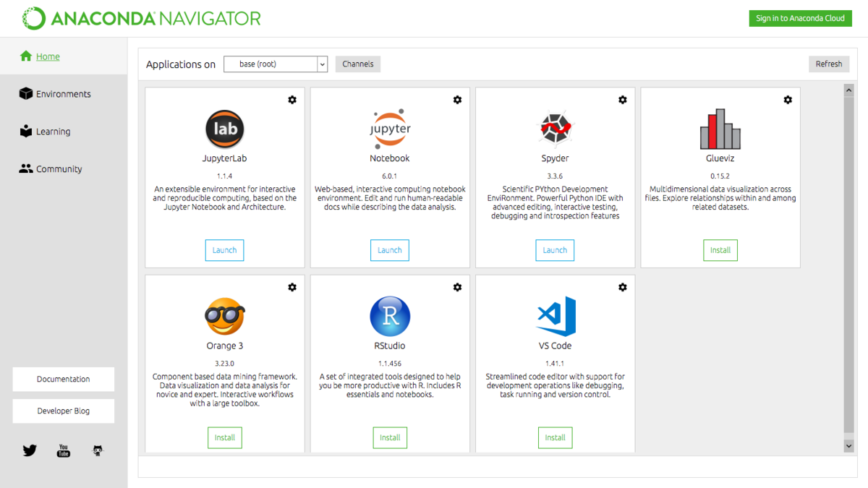Click the Spyder version 3.3.6
This screenshot has height=488, width=868.
tap(556, 176)
